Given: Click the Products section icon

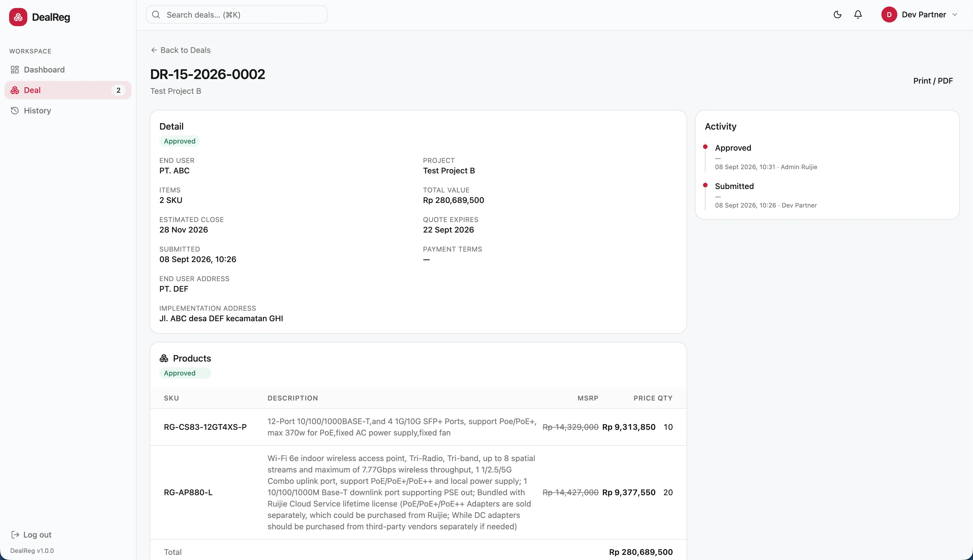Looking at the screenshot, I should point(164,358).
